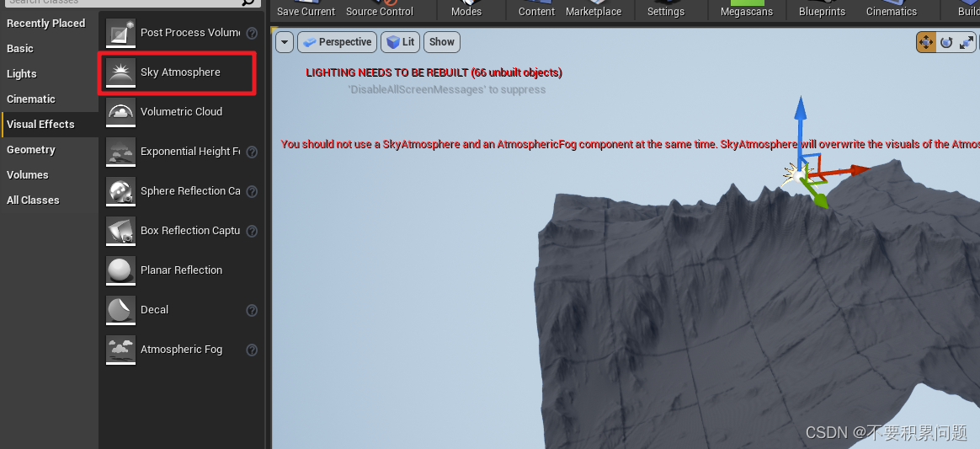Select the Volumetric Cloud icon
This screenshot has height=449, width=980.
120,112
